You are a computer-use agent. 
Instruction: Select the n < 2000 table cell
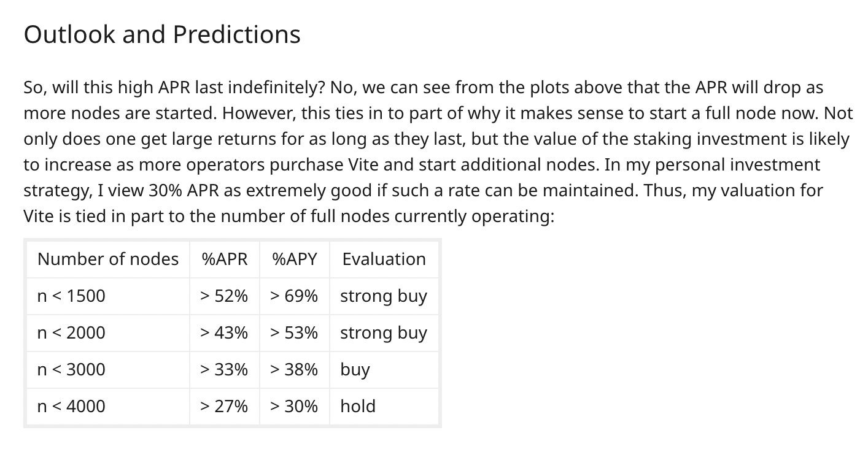click(x=71, y=333)
